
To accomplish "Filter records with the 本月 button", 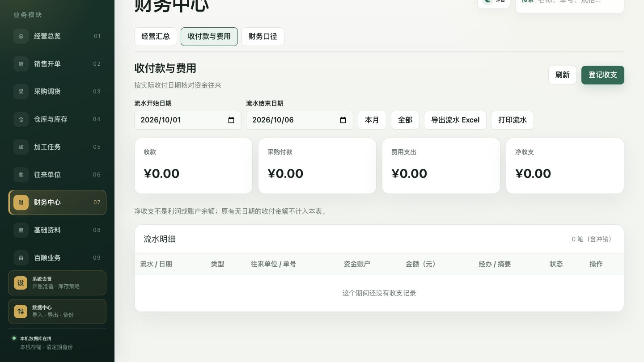I will pos(372,120).
